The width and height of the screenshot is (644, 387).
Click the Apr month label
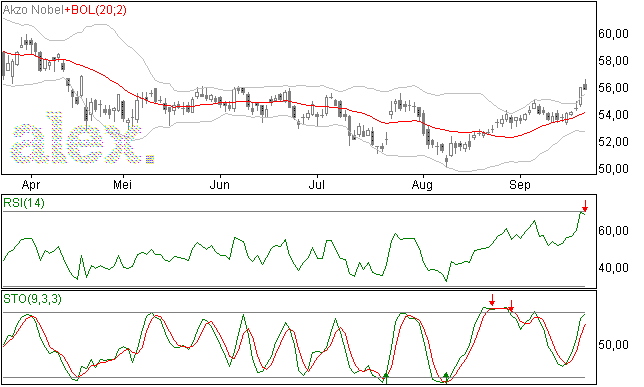tap(31, 185)
